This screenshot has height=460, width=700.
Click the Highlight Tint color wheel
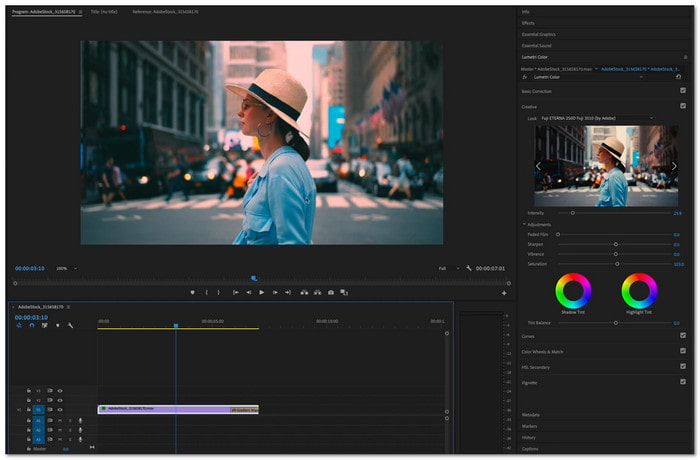639,291
